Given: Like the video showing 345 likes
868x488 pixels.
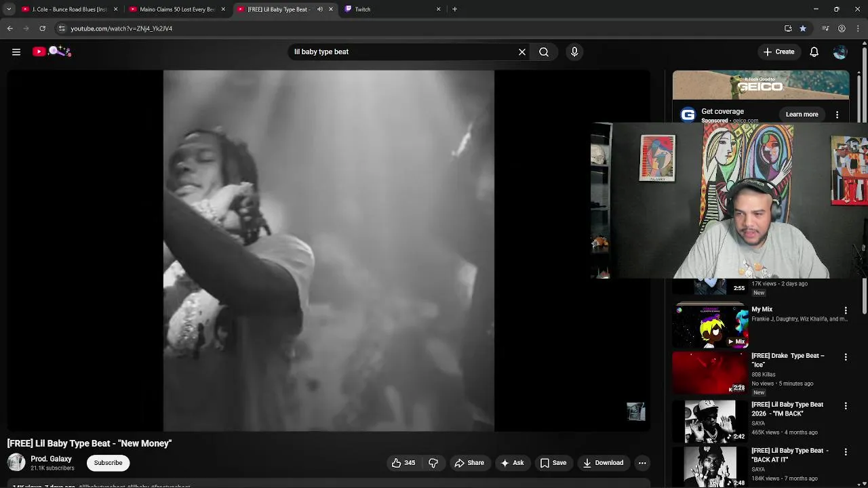Looking at the screenshot, I should 403,463.
